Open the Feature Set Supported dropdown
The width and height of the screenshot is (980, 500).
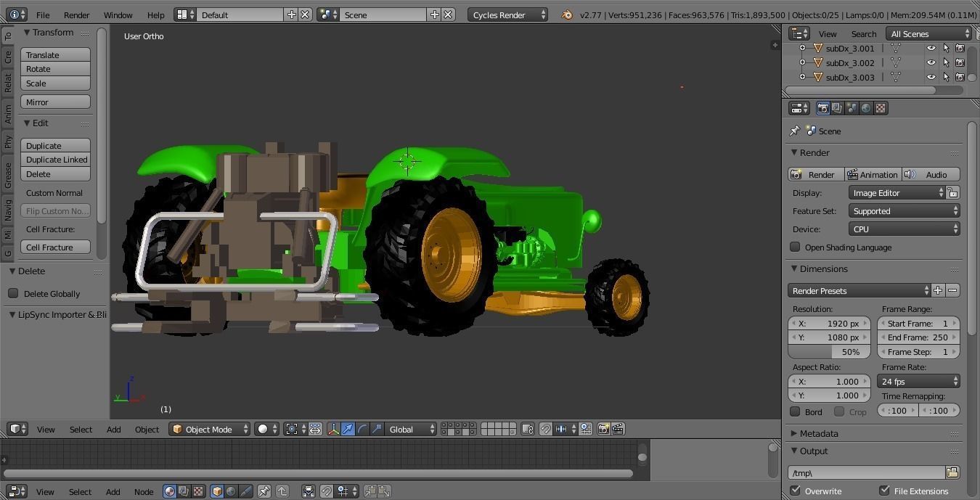point(905,210)
